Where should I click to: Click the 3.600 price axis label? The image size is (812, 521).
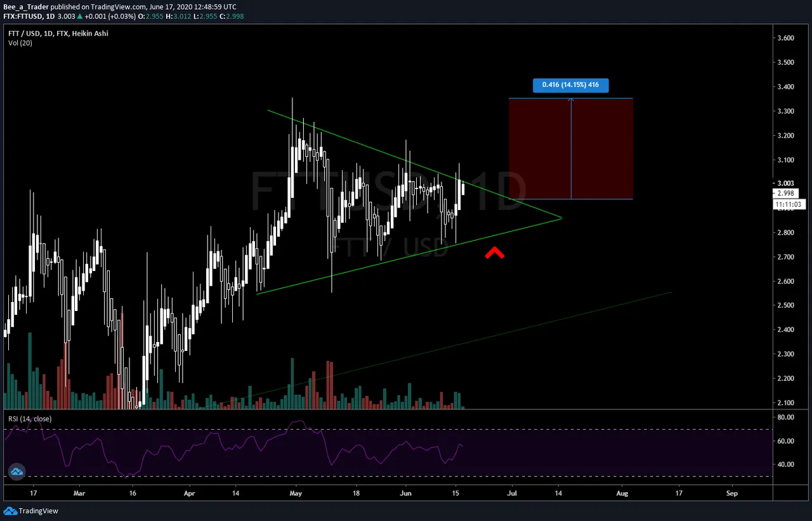coord(785,38)
